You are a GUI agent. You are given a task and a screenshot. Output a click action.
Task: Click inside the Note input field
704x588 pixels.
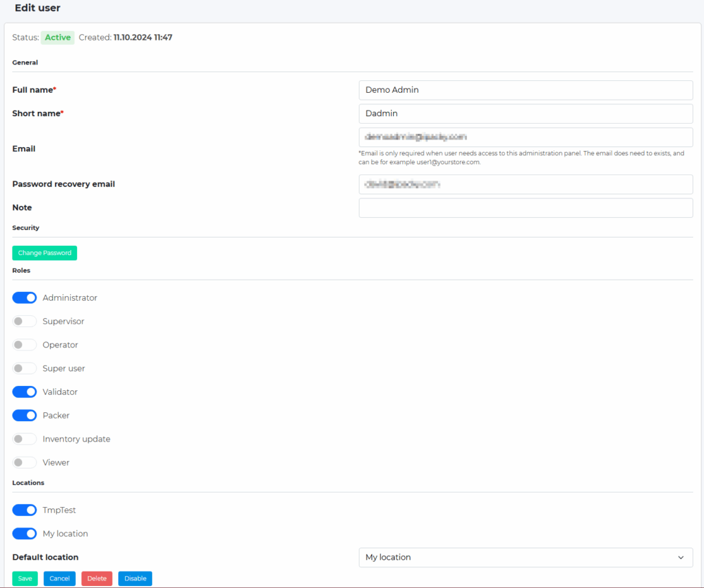coord(525,207)
